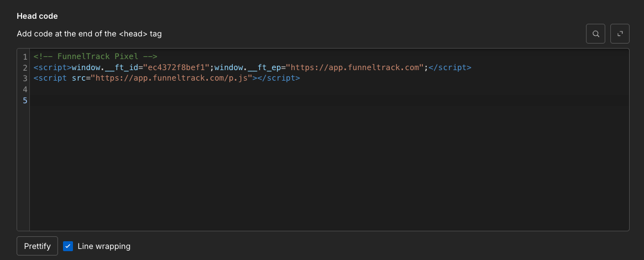Screen dimensions: 644x260
Task: Click line number 4 in gutter
Action: [x=25, y=89]
